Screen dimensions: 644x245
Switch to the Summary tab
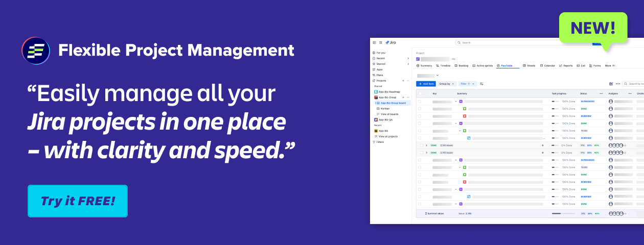pos(424,66)
